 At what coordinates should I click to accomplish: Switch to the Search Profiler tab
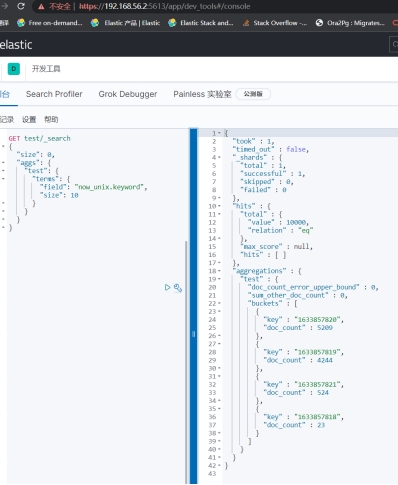[x=54, y=94]
